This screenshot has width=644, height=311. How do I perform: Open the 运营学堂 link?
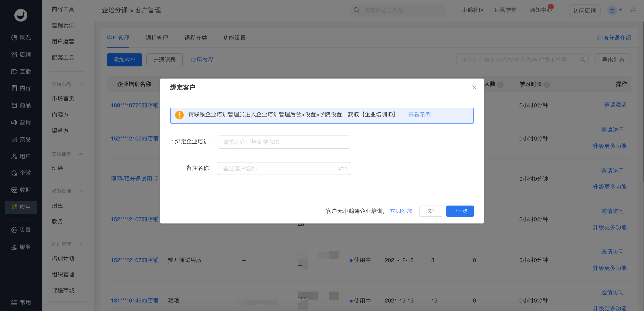coord(505,10)
